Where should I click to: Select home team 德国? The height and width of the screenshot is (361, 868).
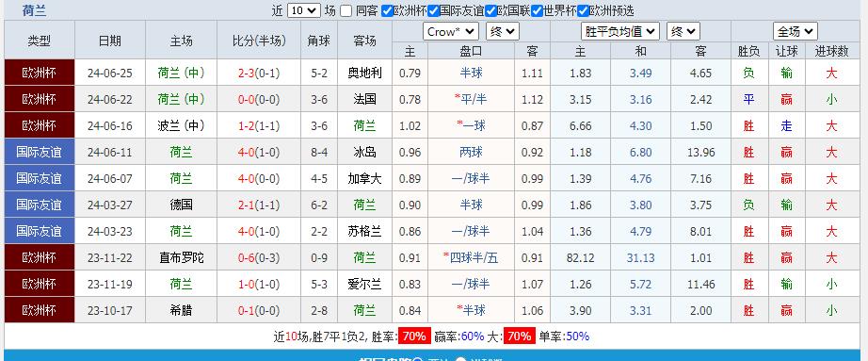pyautogui.click(x=181, y=205)
